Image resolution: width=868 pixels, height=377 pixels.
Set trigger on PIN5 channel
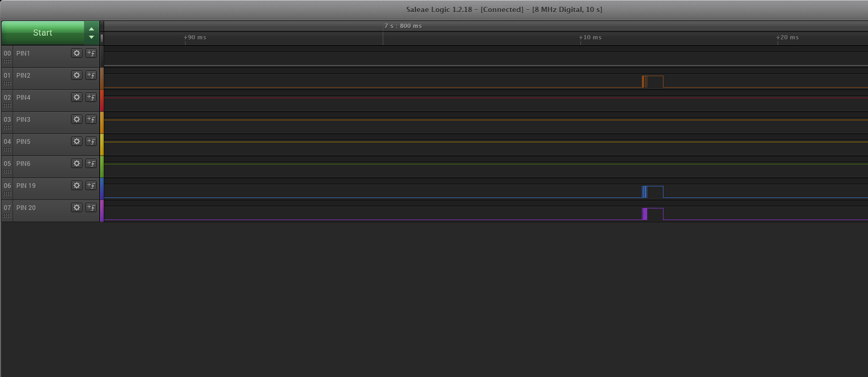tap(91, 141)
